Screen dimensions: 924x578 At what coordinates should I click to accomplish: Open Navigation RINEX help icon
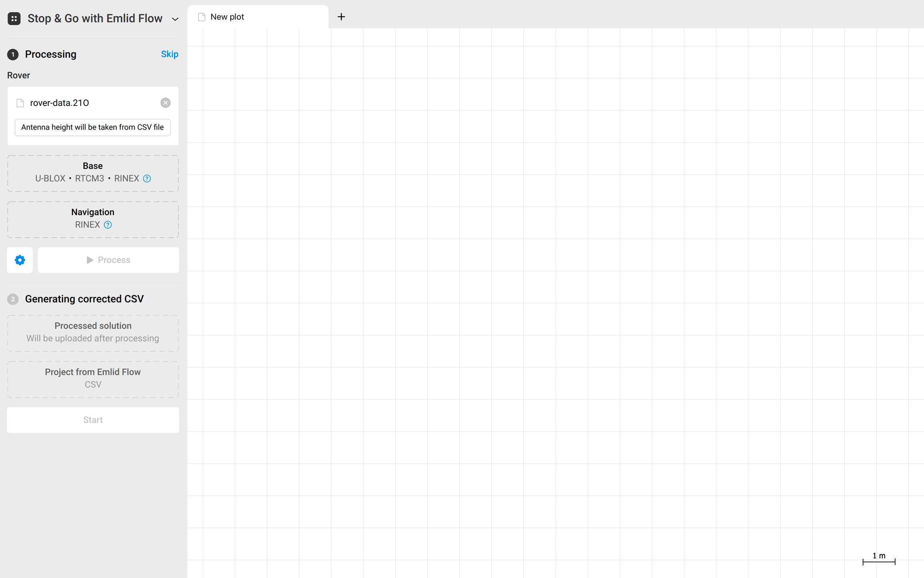(x=108, y=225)
